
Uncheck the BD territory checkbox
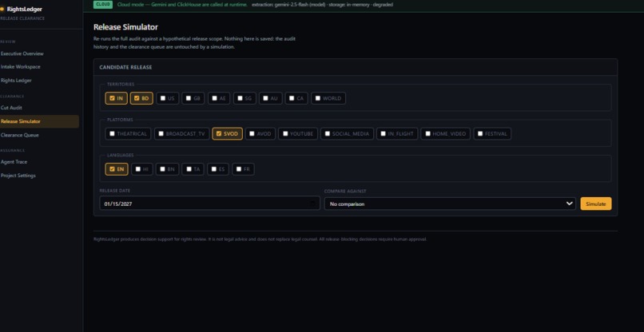coord(137,98)
